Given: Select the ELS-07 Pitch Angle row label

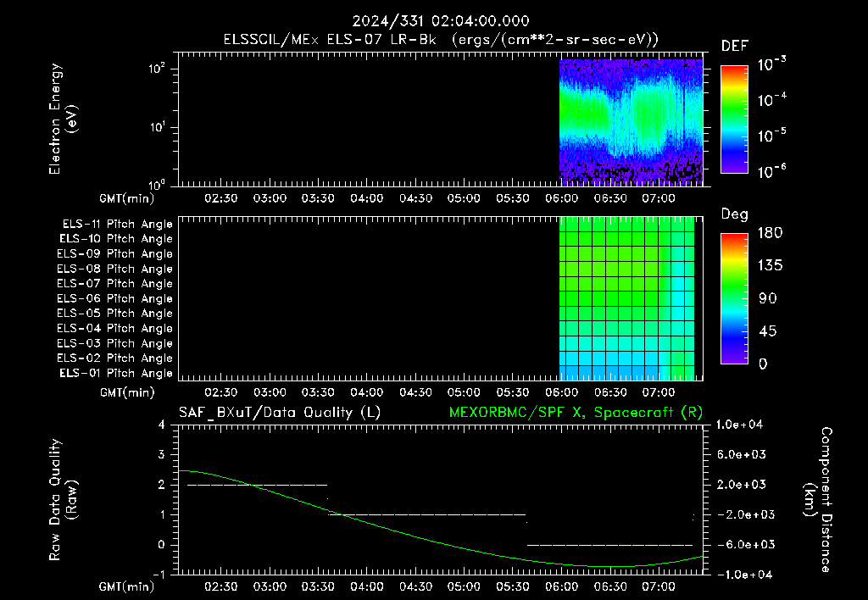Looking at the screenshot, I should [114, 283].
